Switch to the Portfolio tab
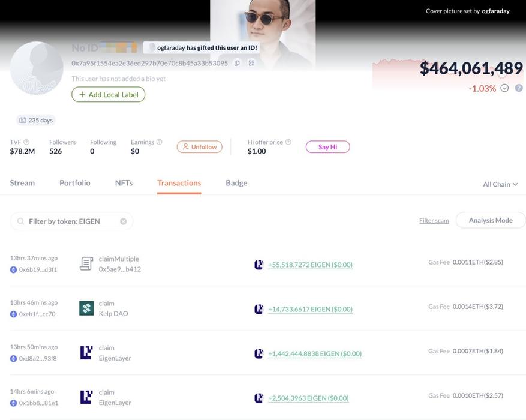The width and height of the screenshot is (526, 420). coord(75,183)
